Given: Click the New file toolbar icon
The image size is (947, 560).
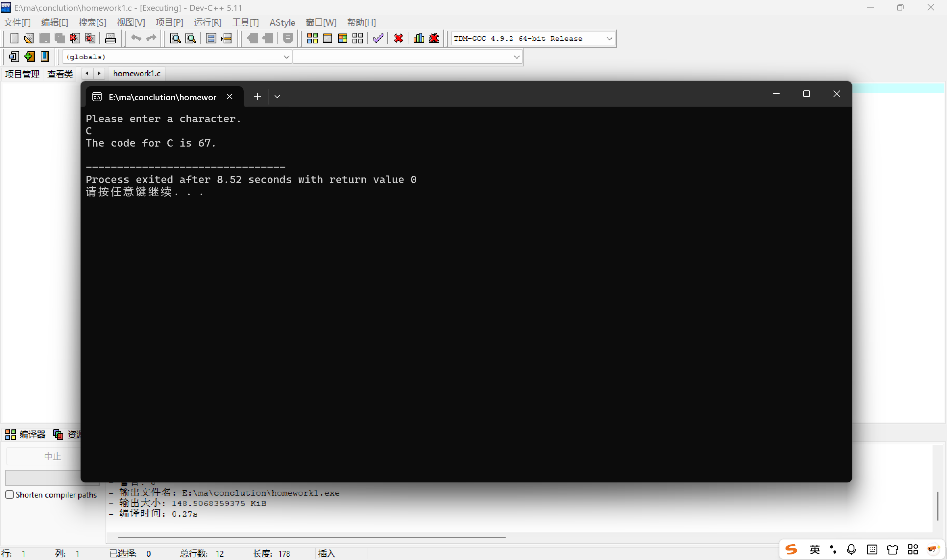Looking at the screenshot, I should coord(14,38).
